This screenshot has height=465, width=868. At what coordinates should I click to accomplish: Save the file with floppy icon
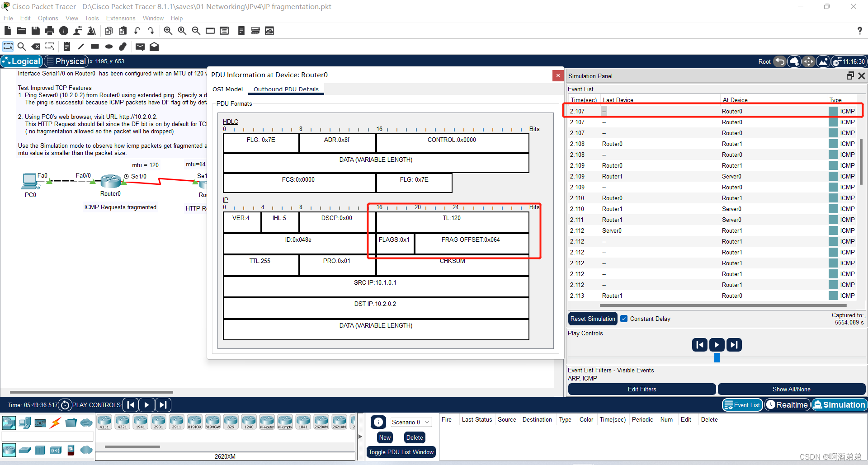pyautogui.click(x=35, y=31)
